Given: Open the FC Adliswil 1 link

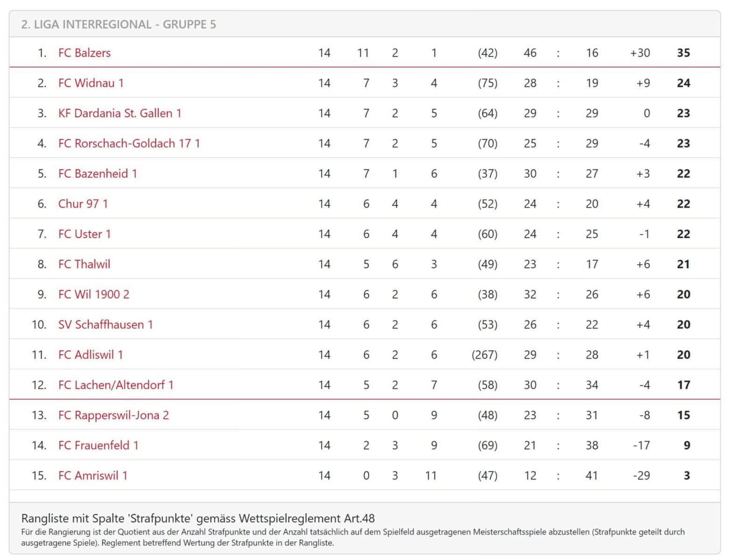Looking at the screenshot, I should point(91,355).
